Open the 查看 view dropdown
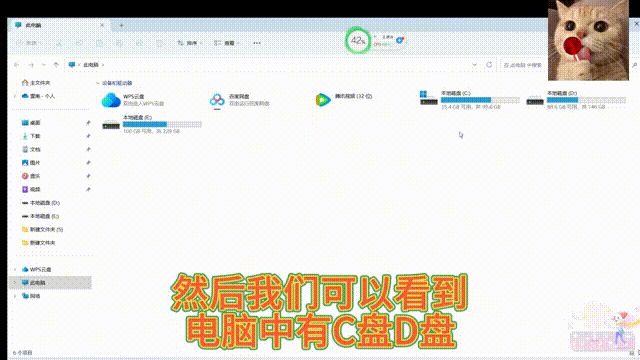The image size is (640, 360). point(227,43)
